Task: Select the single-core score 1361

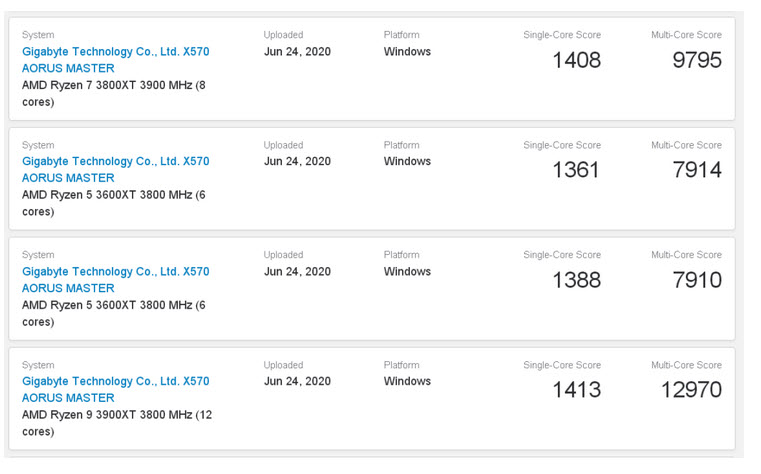Action: (x=576, y=170)
